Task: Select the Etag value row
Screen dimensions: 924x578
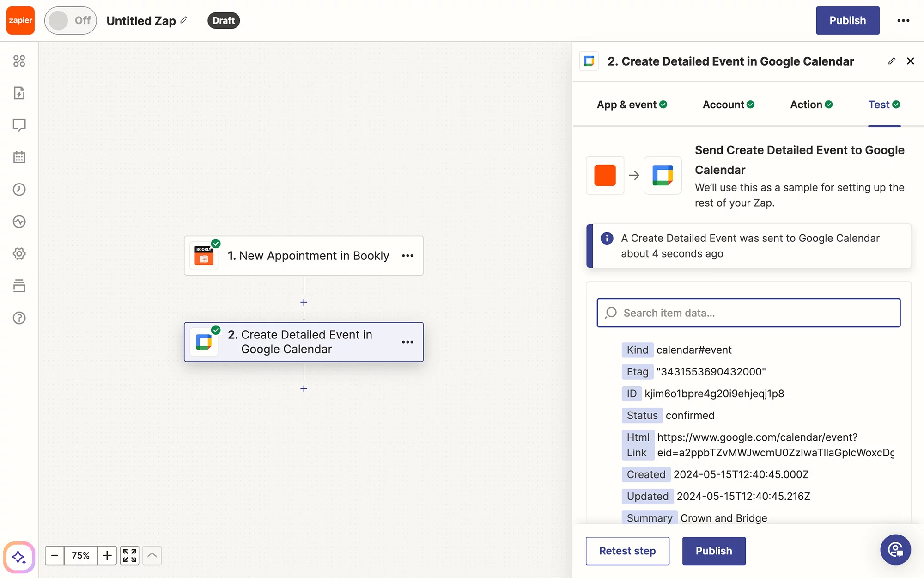Action: 694,372
